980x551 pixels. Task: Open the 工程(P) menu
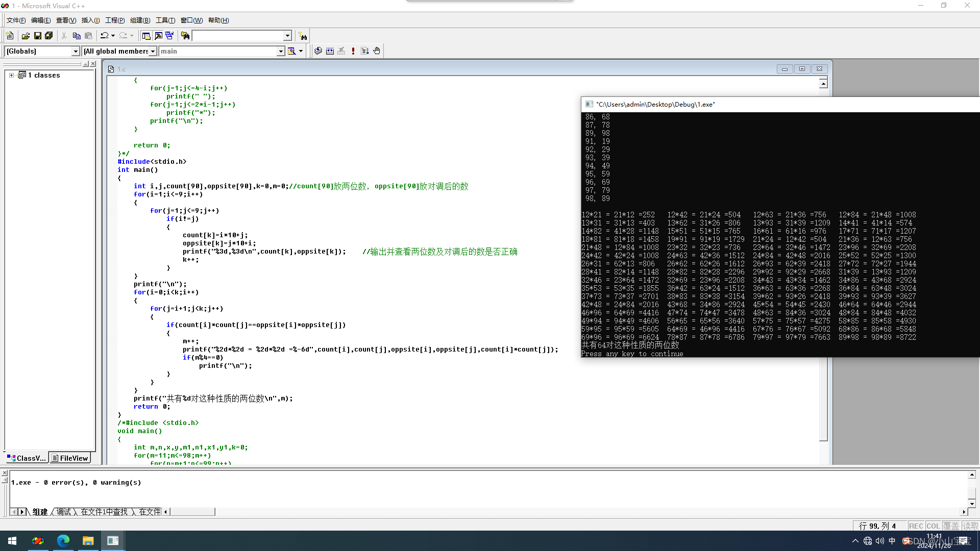(115, 20)
